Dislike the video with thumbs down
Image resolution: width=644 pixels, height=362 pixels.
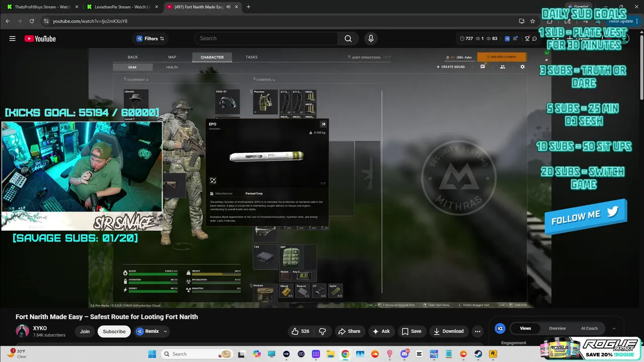pyautogui.click(x=323, y=331)
